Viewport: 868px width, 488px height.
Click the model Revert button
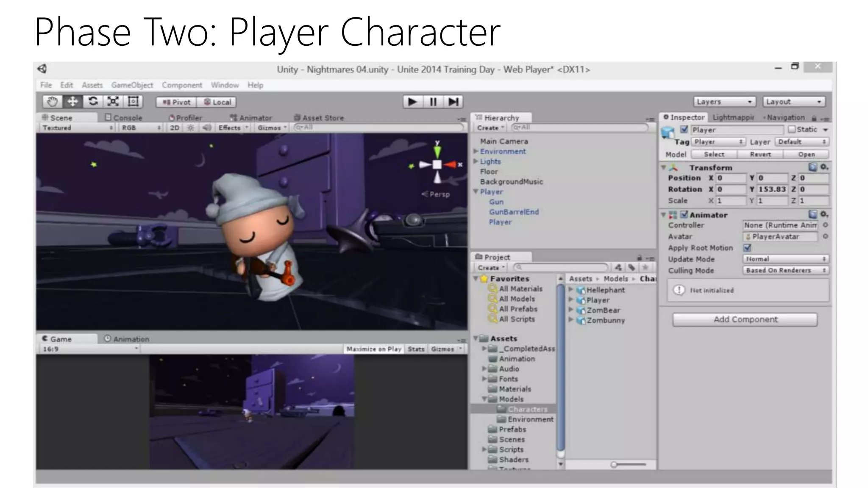coord(760,154)
